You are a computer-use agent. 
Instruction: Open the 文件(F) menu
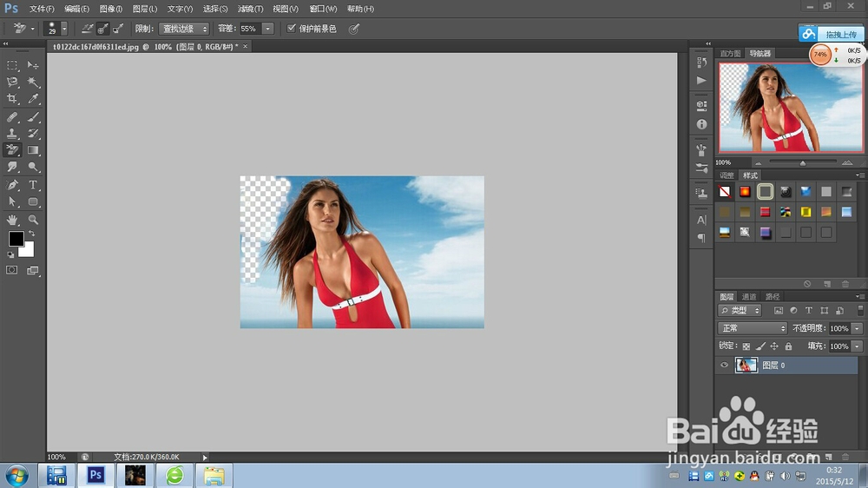coord(42,9)
